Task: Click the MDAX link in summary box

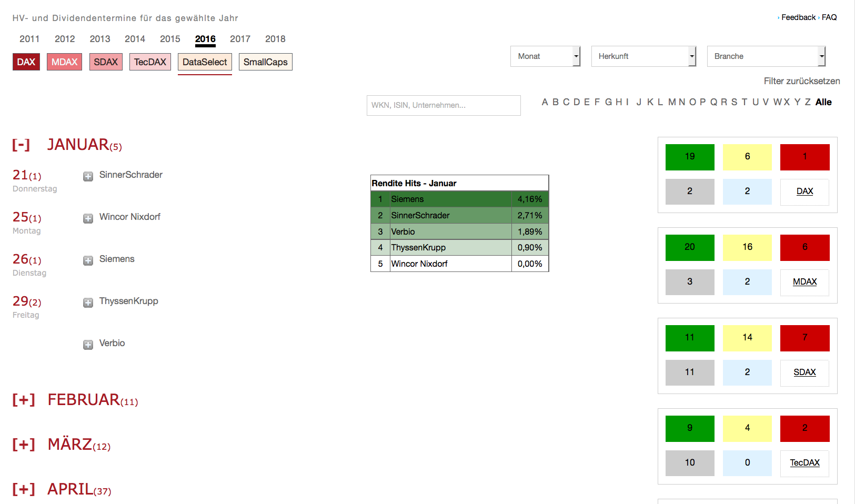Action: click(x=804, y=282)
